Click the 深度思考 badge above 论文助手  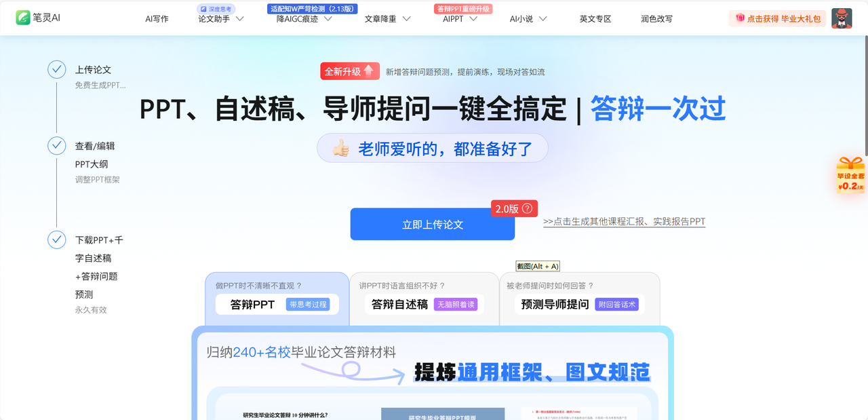tap(216, 9)
